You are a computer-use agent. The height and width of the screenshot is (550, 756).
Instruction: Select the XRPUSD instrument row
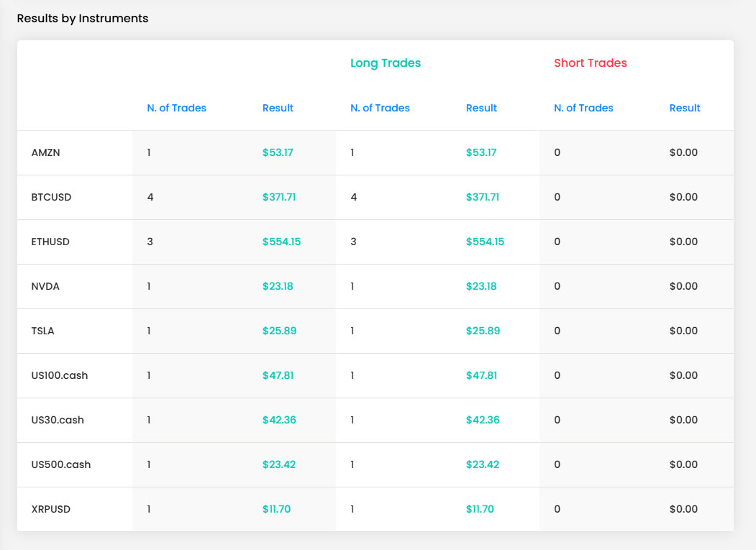pos(375,510)
